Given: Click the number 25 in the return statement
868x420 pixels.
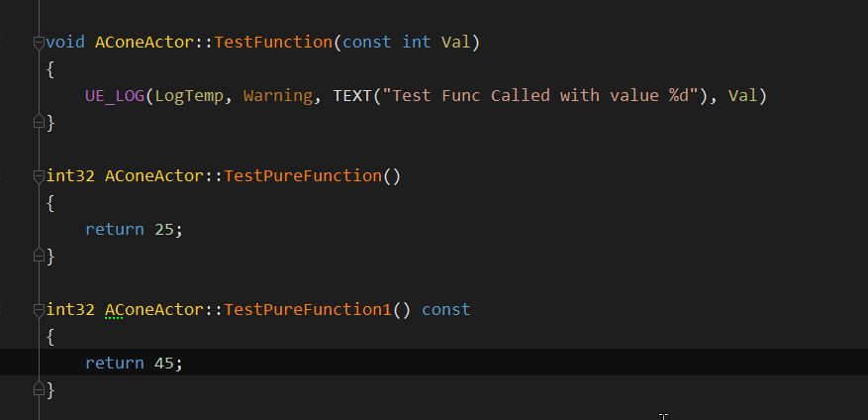Looking at the screenshot, I should 164,229.
